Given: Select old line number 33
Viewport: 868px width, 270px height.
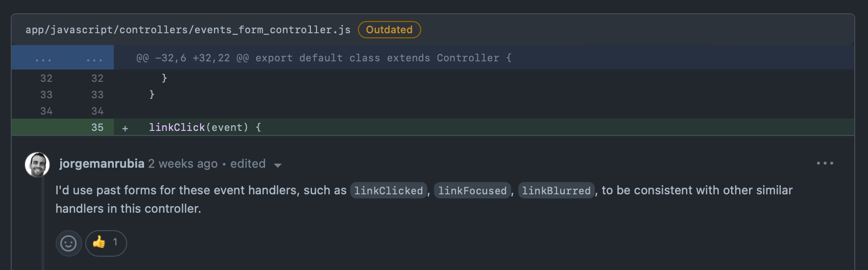Looking at the screenshot, I should pyautogui.click(x=46, y=95).
